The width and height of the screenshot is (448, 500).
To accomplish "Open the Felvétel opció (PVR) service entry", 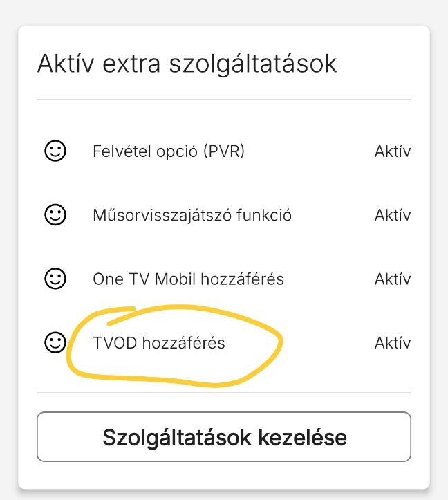I will tap(169, 151).
